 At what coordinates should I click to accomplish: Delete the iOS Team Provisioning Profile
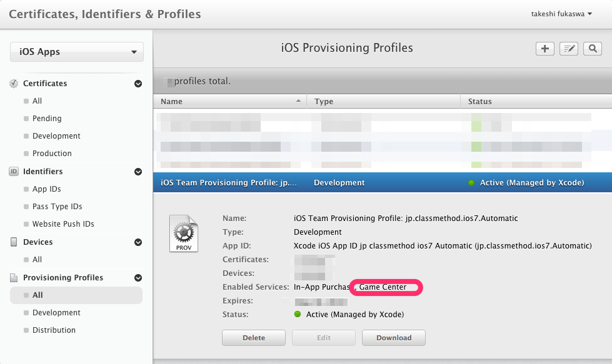[253, 337]
